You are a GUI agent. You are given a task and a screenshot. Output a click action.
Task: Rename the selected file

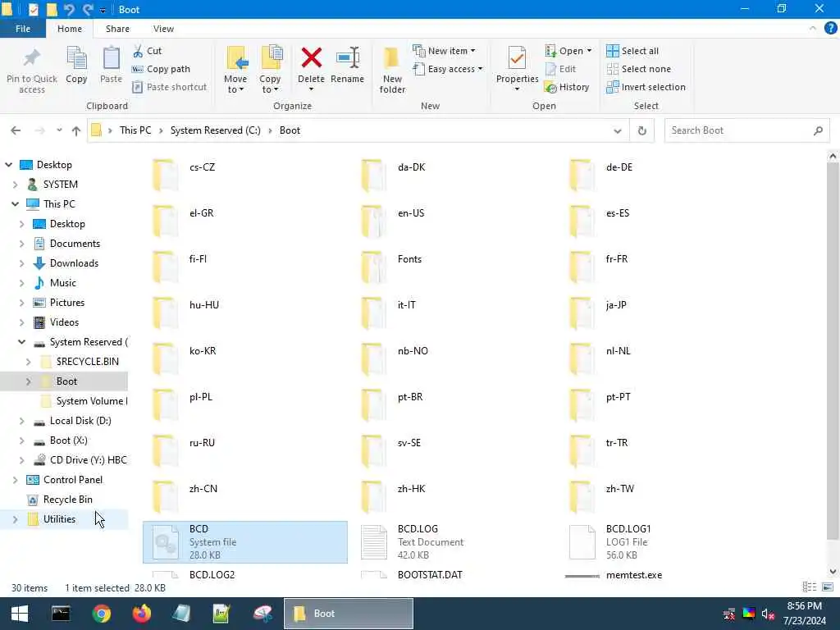coord(347,65)
